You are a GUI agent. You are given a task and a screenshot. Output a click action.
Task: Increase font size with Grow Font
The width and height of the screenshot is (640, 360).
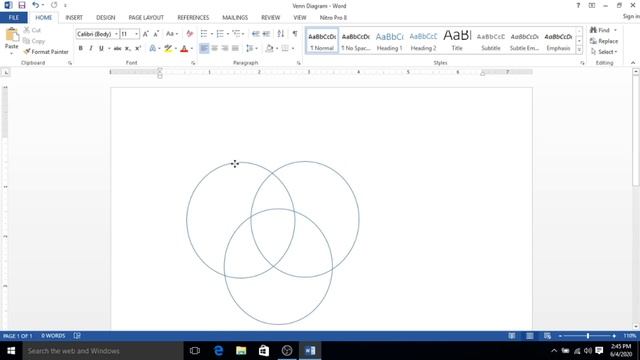(x=146, y=34)
